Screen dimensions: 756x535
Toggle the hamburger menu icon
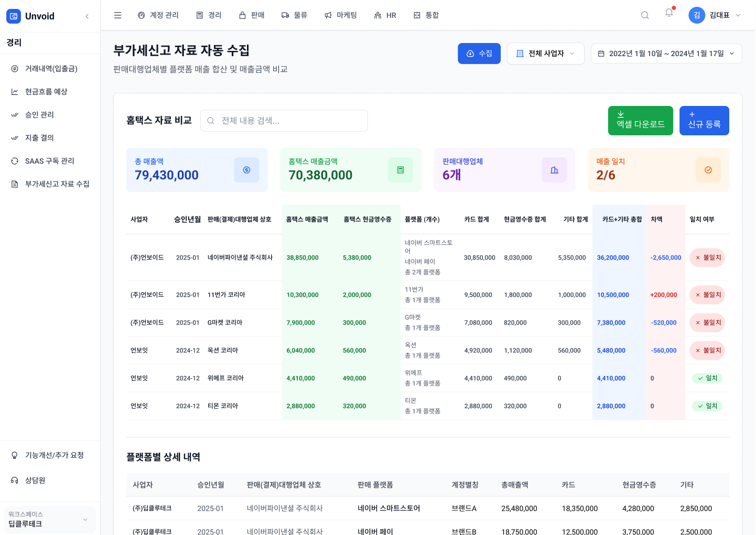pos(117,15)
